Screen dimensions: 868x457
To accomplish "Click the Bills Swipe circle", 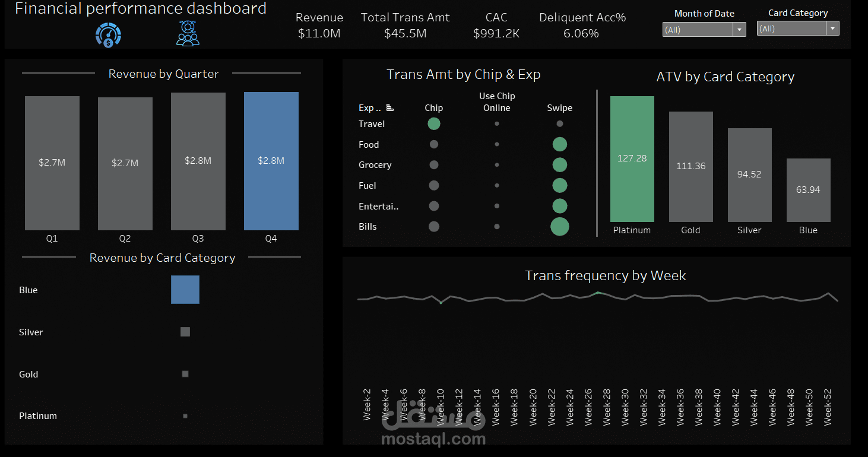I will [x=559, y=226].
